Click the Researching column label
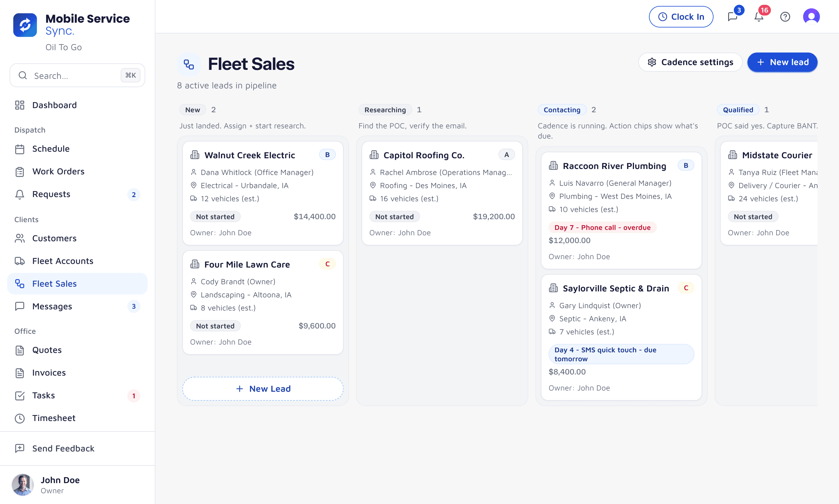 (385, 110)
